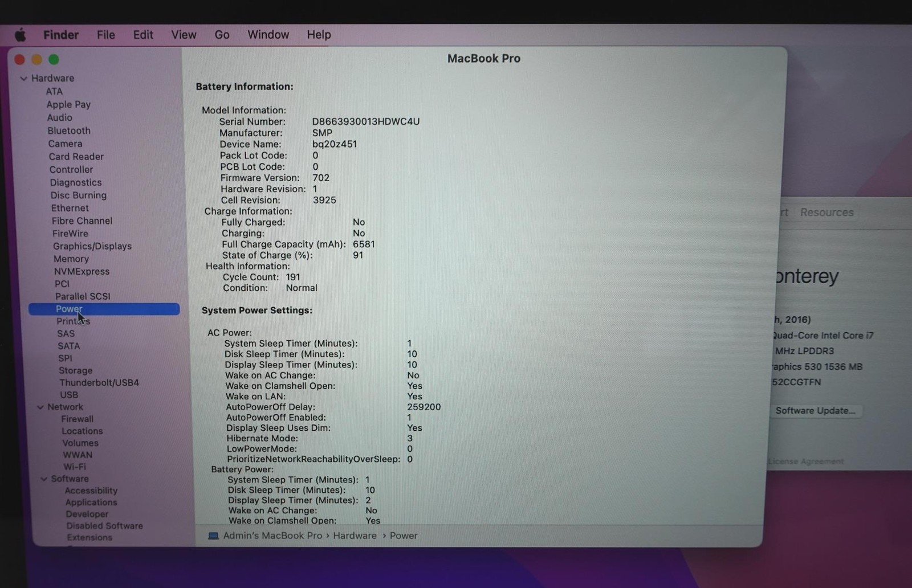
Task: Select Audio in the sidebar
Action: click(59, 118)
